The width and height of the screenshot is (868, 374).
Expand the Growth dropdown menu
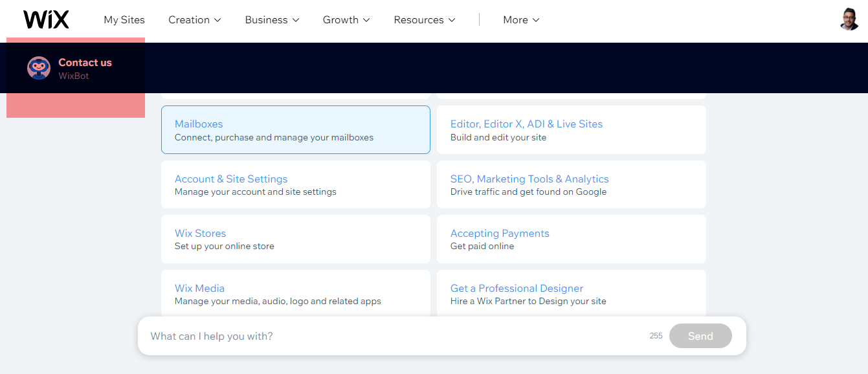pyautogui.click(x=346, y=20)
